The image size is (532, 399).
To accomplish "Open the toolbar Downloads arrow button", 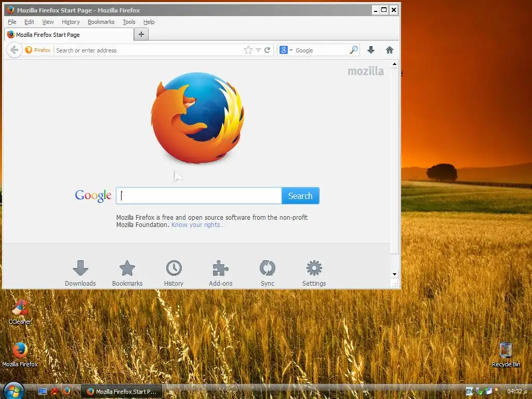I will coord(371,50).
